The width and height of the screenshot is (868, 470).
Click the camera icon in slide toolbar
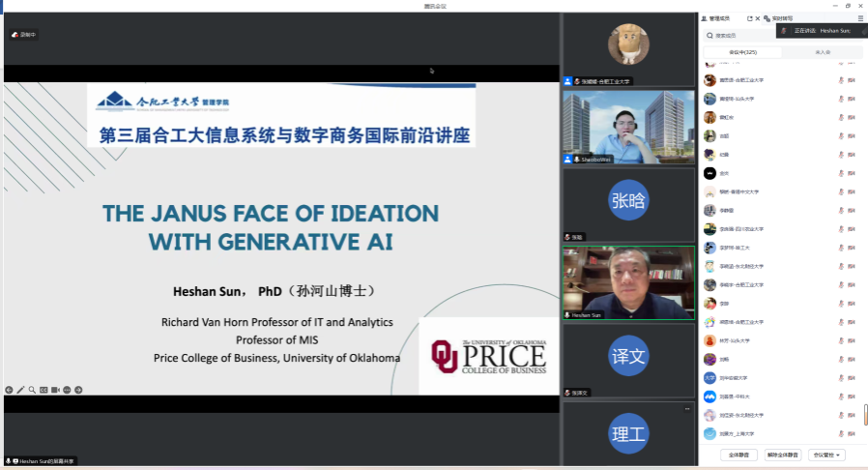[55, 390]
